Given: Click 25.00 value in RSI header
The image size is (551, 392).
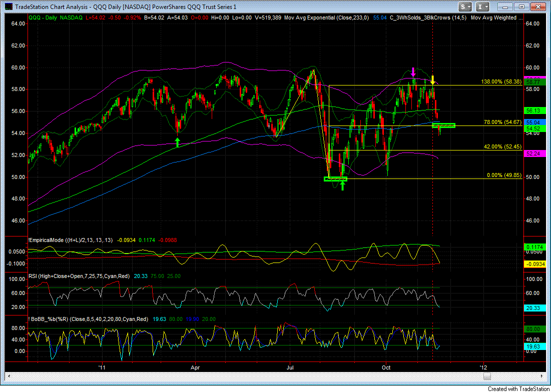Looking at the screenshot, I should 174,276.
